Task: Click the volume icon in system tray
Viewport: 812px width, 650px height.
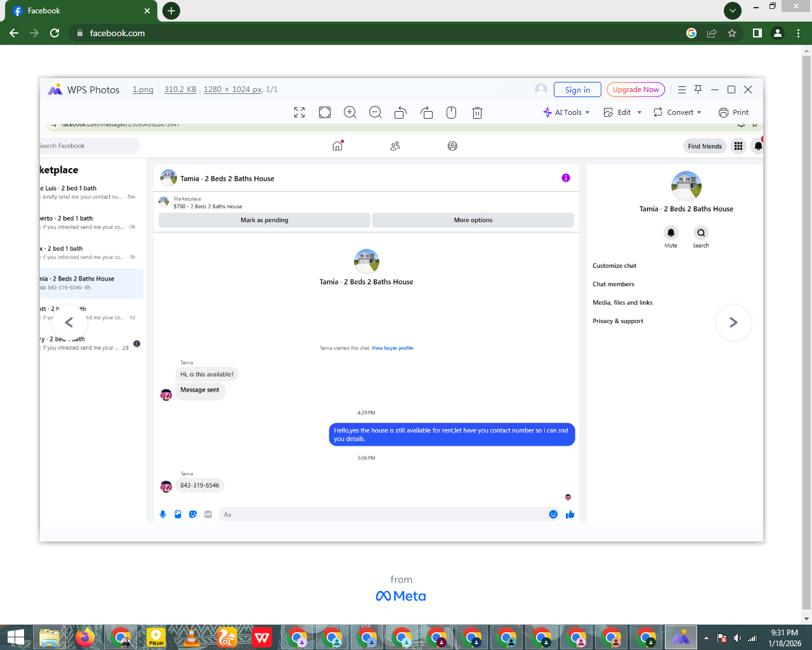Action: click(x=737, y=638)
